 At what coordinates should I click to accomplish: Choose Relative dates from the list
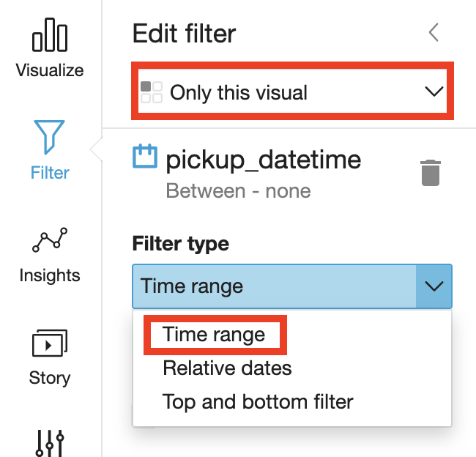227,368
